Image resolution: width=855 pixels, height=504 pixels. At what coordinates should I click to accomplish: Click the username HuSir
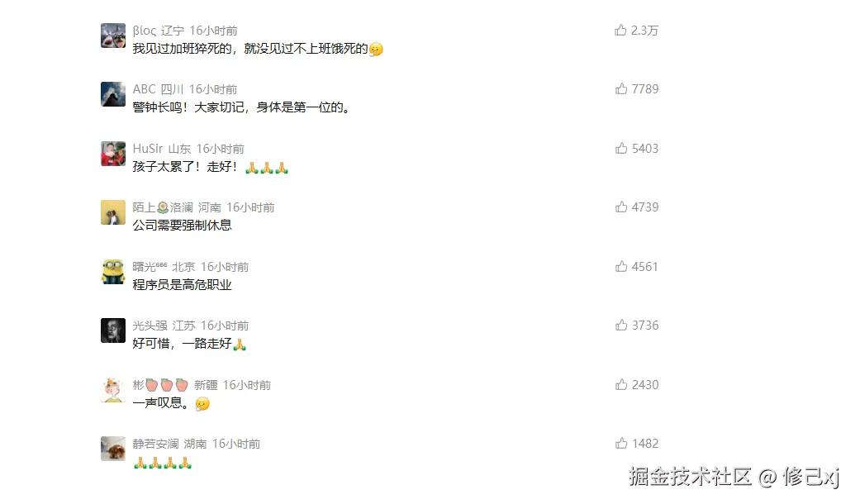point(147,149)
